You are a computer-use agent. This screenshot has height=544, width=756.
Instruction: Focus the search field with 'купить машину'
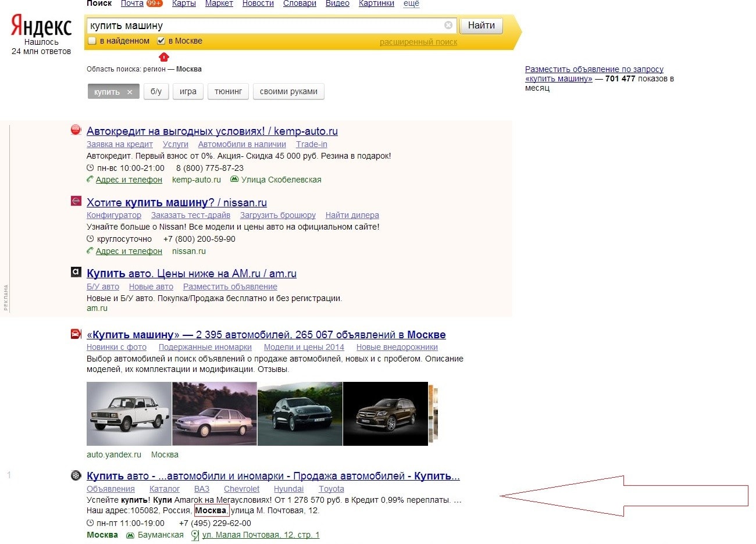point(265,26)
